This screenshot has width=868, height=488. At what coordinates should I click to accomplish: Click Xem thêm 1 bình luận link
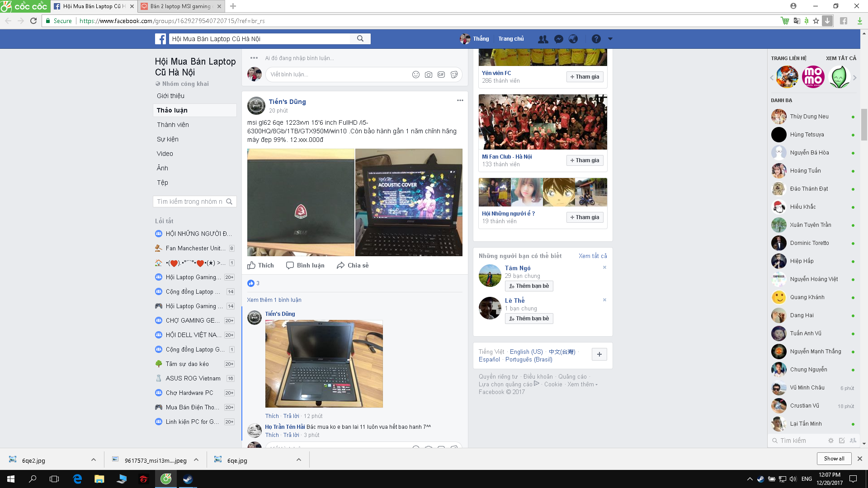[x=274, y=300]
